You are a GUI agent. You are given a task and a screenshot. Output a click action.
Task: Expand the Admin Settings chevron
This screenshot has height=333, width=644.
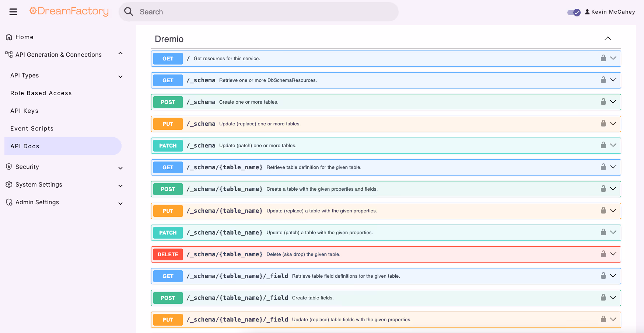120,204
